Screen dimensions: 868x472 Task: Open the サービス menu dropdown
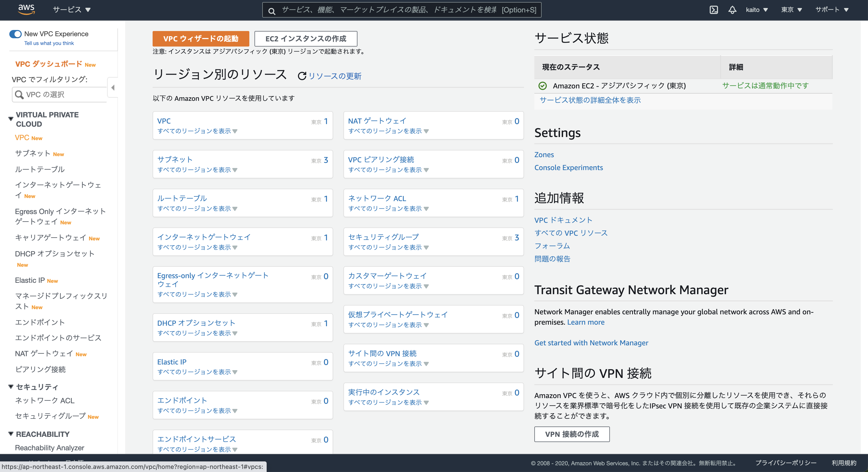71,10
